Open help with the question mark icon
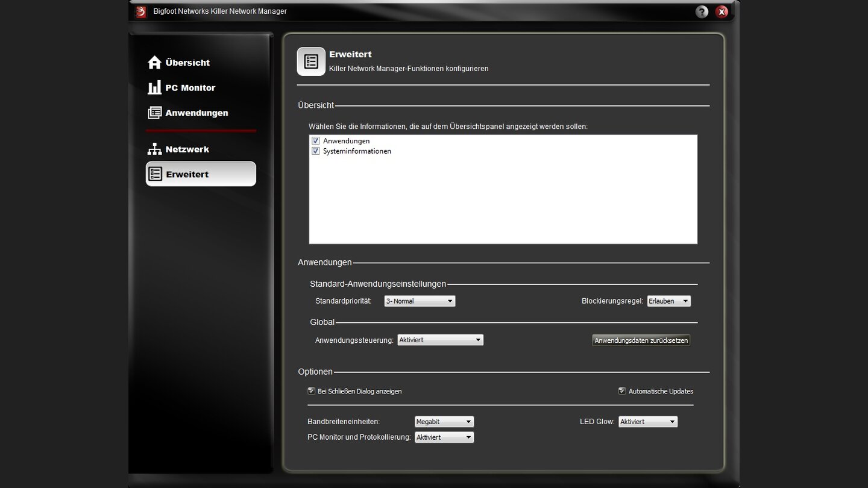The image size is (868, 488). [702, 12]
